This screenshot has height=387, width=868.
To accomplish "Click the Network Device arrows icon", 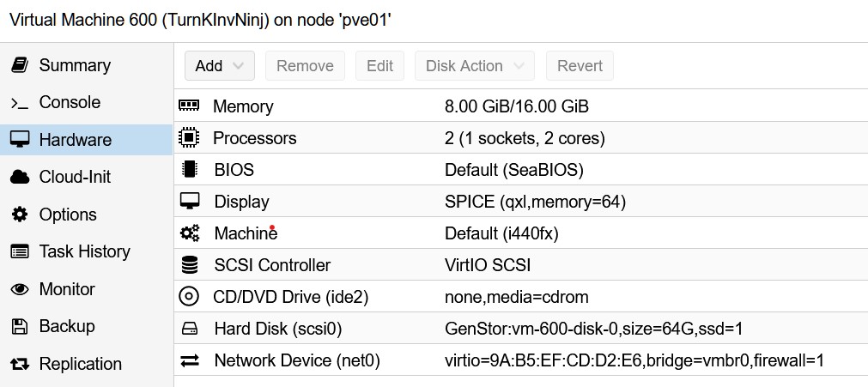I will 189,360.
